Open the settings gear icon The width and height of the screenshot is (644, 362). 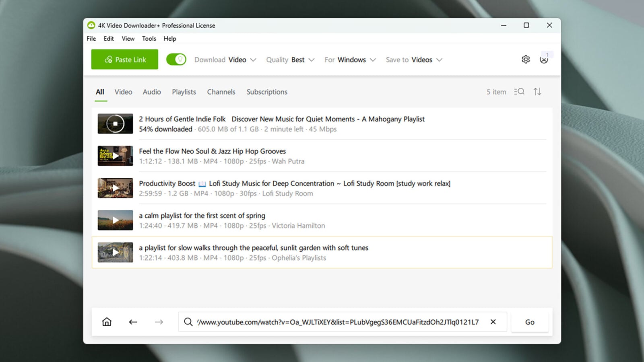click(x=526, y=60)
